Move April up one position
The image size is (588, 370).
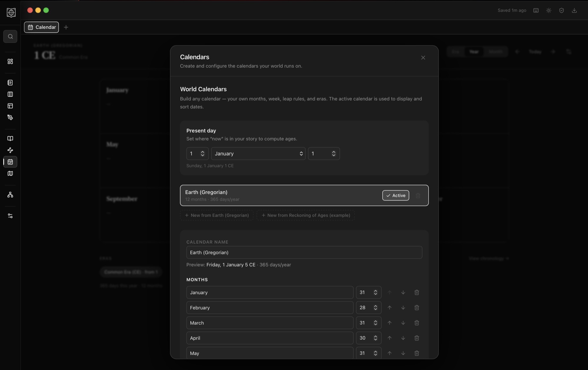point(390,338)
